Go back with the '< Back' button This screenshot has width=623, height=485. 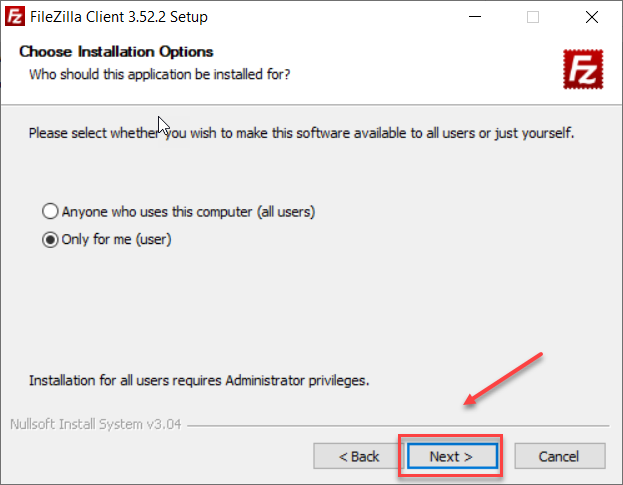pyautogui.click(x=358, y=456)
